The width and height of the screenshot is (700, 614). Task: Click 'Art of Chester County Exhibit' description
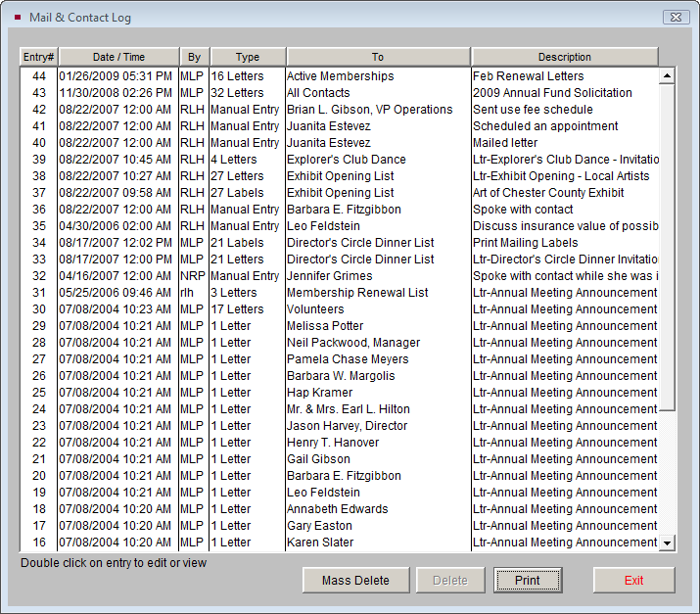(x=548, y=193)
